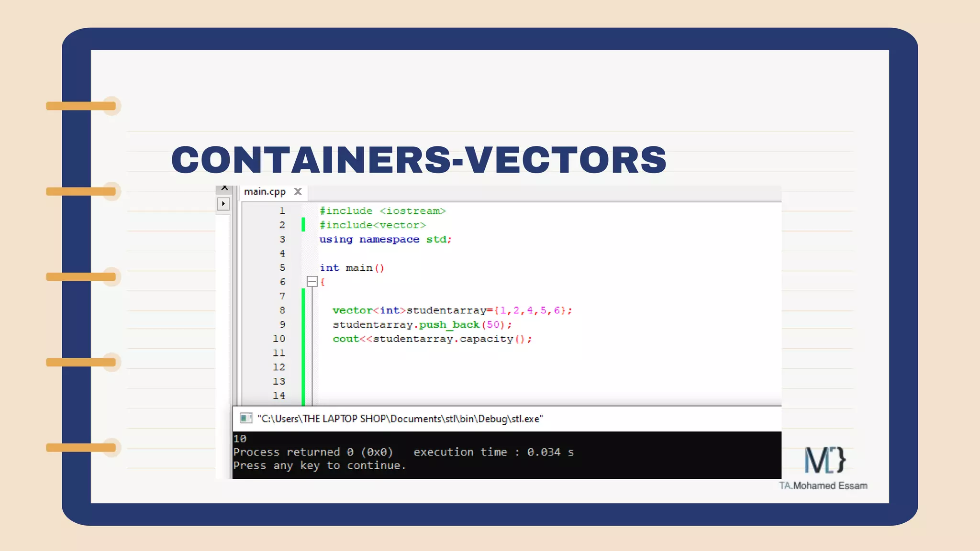Viewport: 980px width, 551px height.
Task: Click line number 14 in the gutter
Action: (279, 396)
